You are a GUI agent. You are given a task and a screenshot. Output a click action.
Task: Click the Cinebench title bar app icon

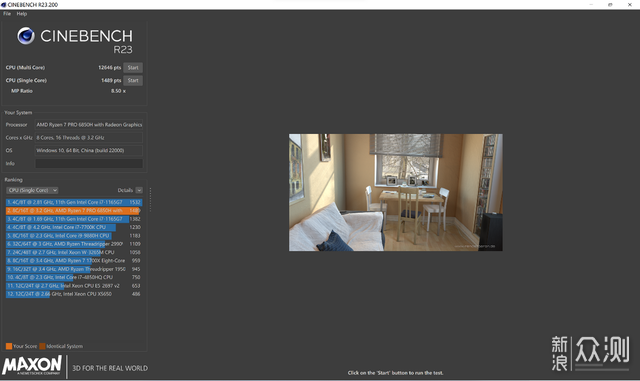[3, 4]
